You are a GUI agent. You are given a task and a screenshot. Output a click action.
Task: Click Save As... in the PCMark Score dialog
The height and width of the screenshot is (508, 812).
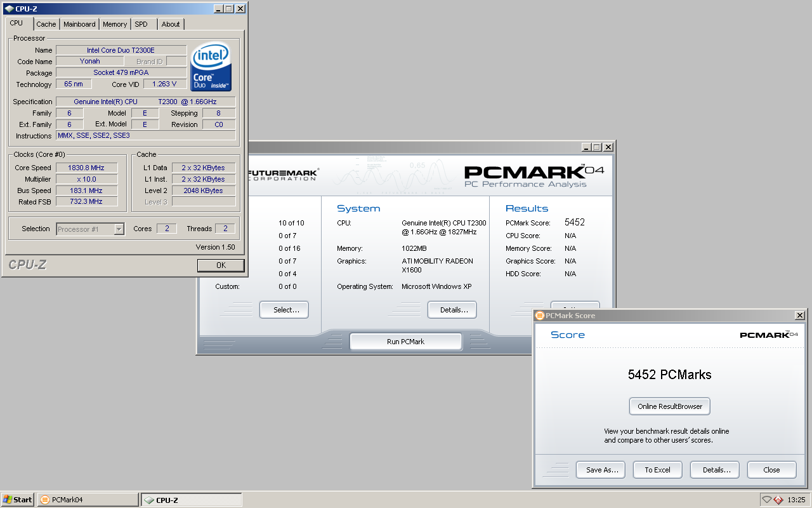pos(601,470)
